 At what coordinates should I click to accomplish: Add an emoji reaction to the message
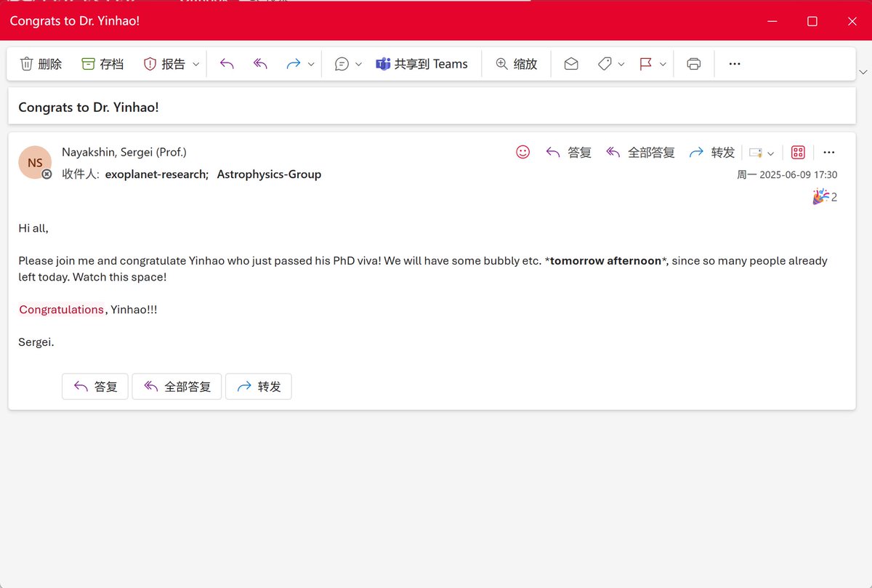(x=522, y=152)
